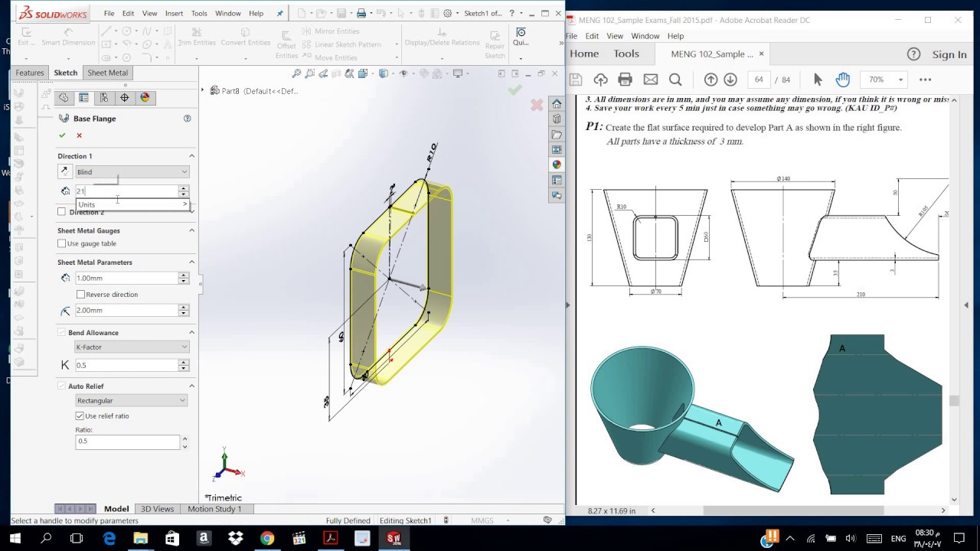Screen dimensions: 980x551
Task: Open the Blind end condition dropdown
Action: 132,172
